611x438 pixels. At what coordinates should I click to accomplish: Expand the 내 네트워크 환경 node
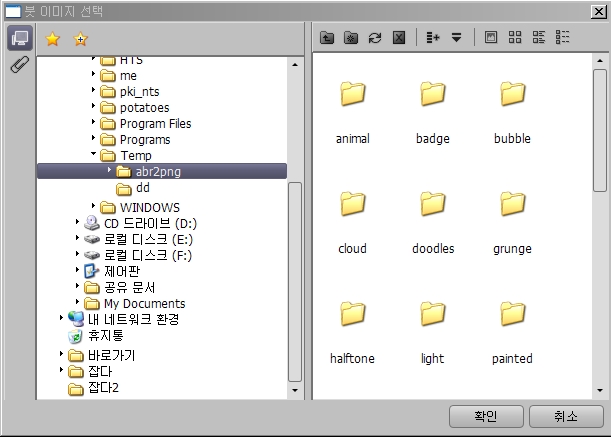[61, 317]
